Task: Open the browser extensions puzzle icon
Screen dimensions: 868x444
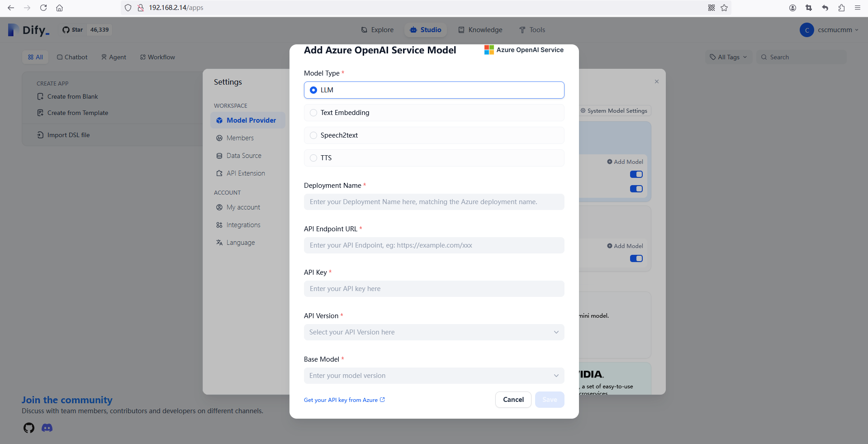Action: click(841, 8)
